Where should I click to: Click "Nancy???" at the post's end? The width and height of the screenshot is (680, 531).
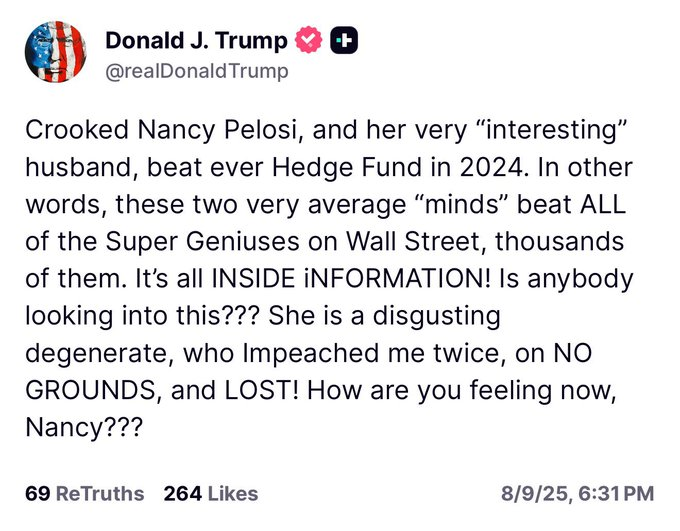[x=84, y=427]
